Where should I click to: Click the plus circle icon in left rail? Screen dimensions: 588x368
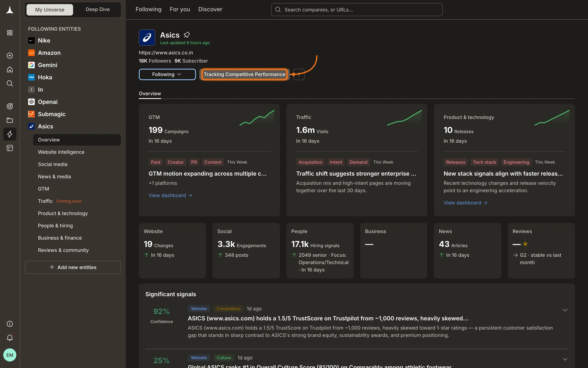[10, 56]
